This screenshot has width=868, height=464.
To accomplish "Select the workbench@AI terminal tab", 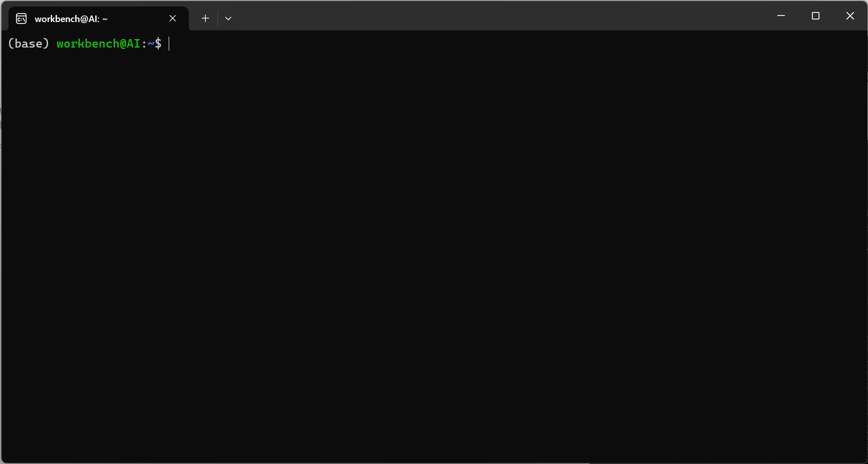I will tap(98, 19).
